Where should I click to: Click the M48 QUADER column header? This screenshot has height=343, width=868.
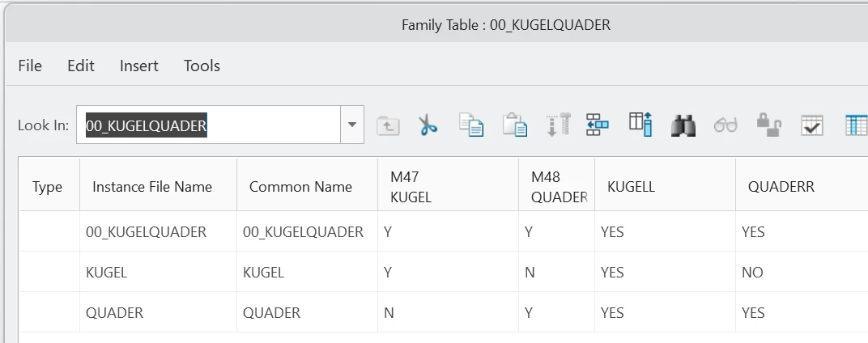[x=556, y=184]
